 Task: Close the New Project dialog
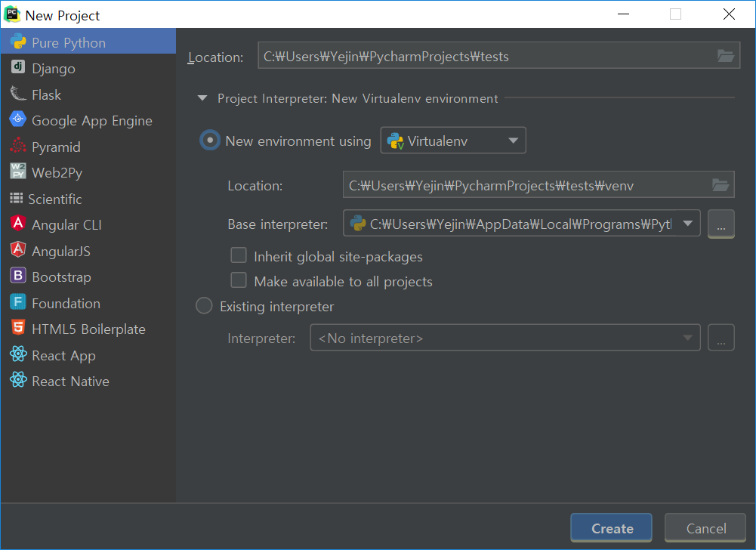[729, 14]
